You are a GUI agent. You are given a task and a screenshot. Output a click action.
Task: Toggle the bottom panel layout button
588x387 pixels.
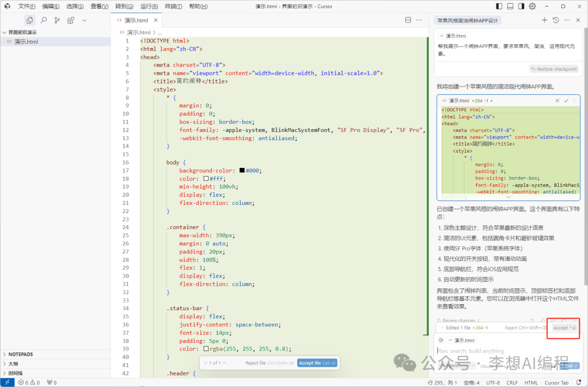coord(510,6)
